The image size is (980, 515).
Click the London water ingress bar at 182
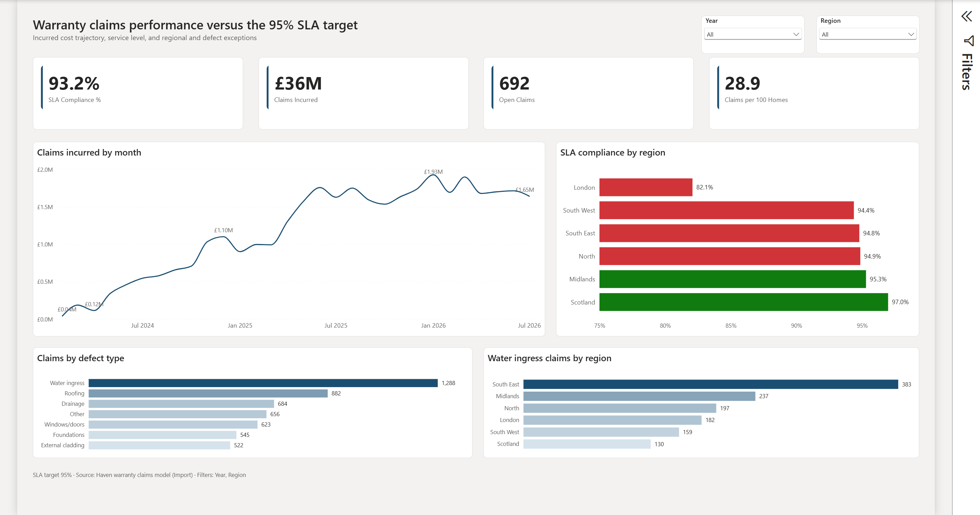click(x=613, y=420)
